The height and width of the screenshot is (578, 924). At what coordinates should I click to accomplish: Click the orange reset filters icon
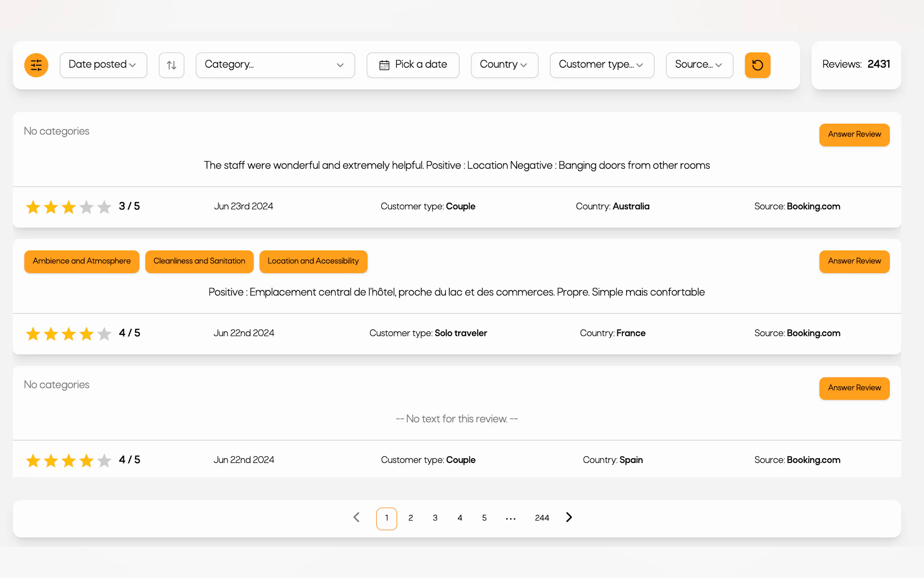(757, 65)
